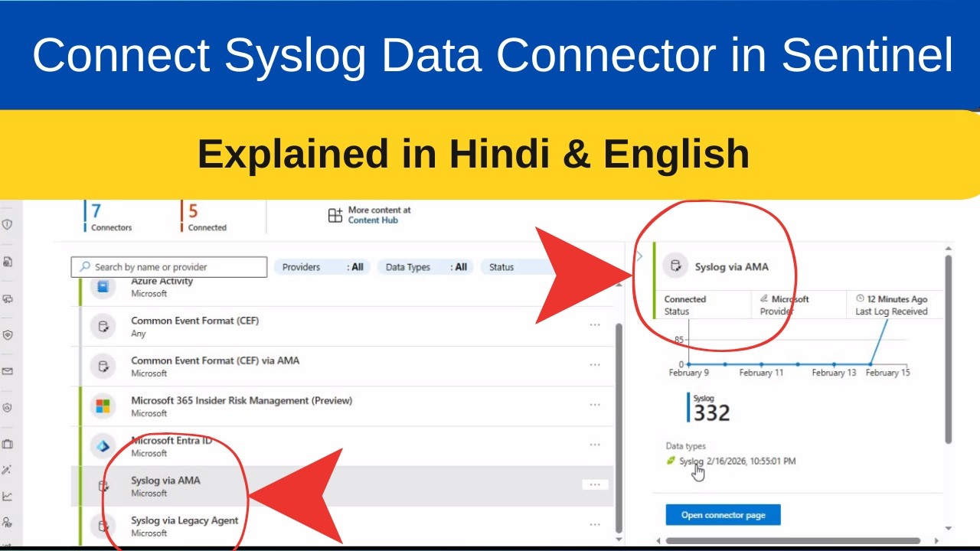The height and width of the screenshot is (551, 980).
Task: Click the 7 Connectors count
Action: pyautogui.click(x=109, y=217)
